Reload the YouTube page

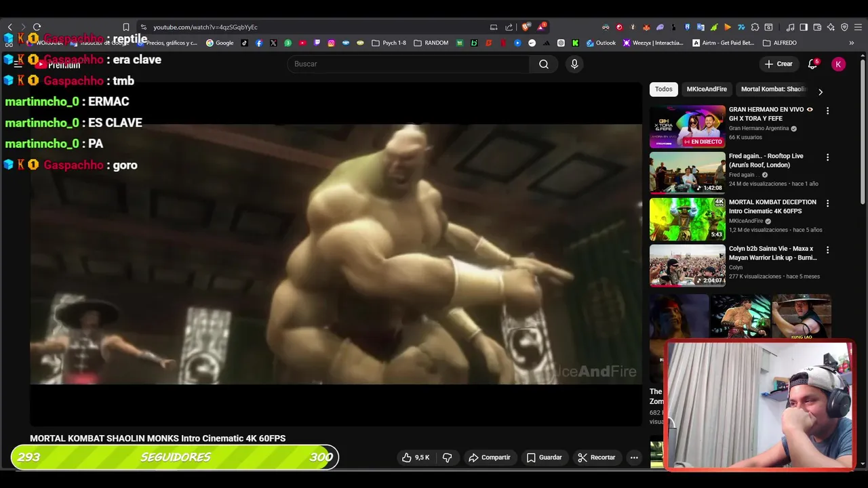pyautogui.click(x=37, y=27)
